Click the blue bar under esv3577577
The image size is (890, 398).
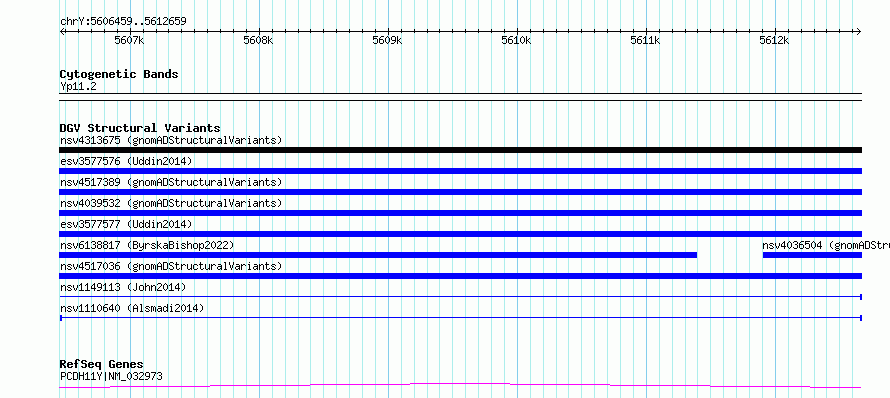460,234
